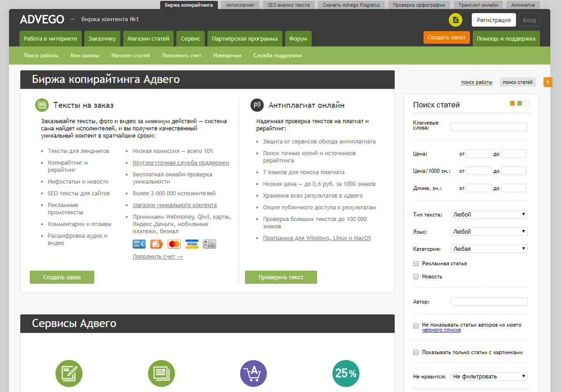Open 'Мои заказы' submenu link
562x392 pixels.
(85, 55)
